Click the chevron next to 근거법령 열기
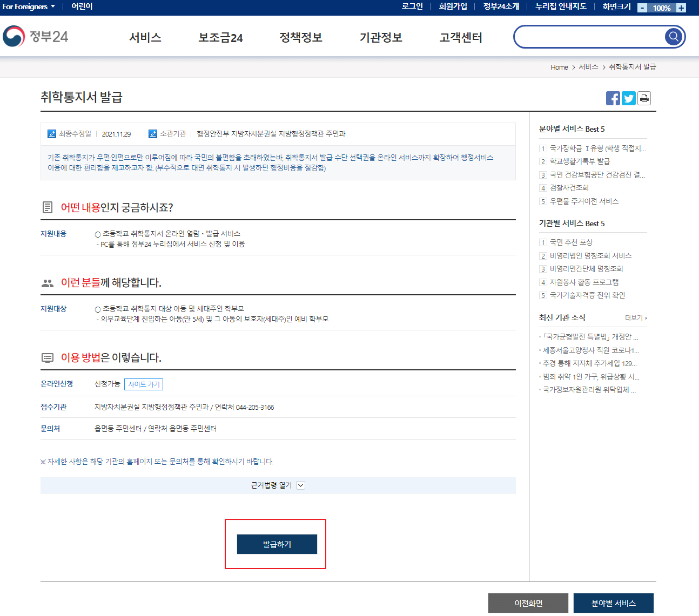This screenshot has width=699, height=616. pyautogui.click(x=301, y=485)
